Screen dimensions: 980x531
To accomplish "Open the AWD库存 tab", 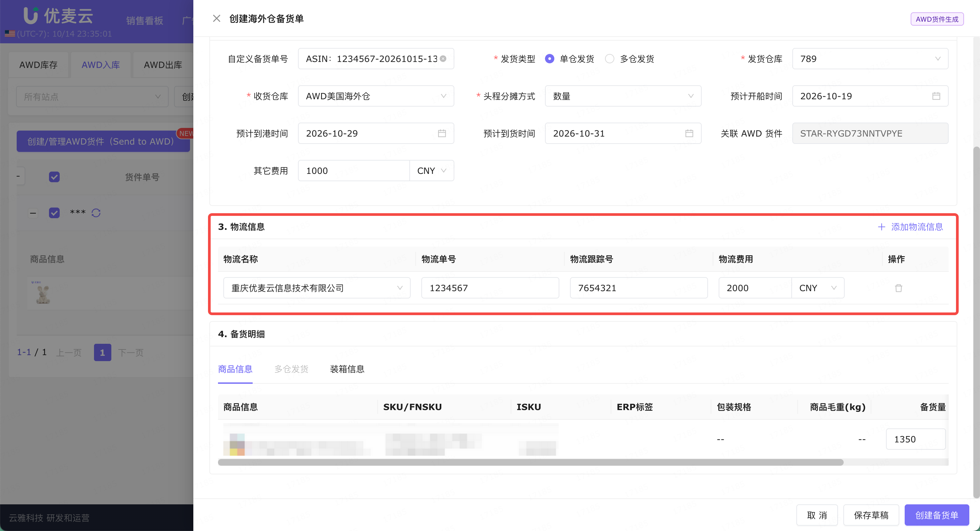I will [38, 65].
